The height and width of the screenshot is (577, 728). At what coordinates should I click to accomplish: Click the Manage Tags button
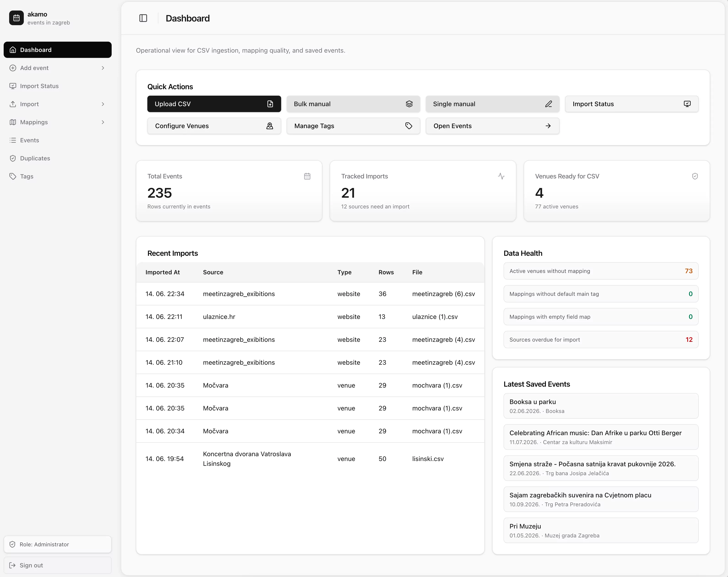coord(353,126)
